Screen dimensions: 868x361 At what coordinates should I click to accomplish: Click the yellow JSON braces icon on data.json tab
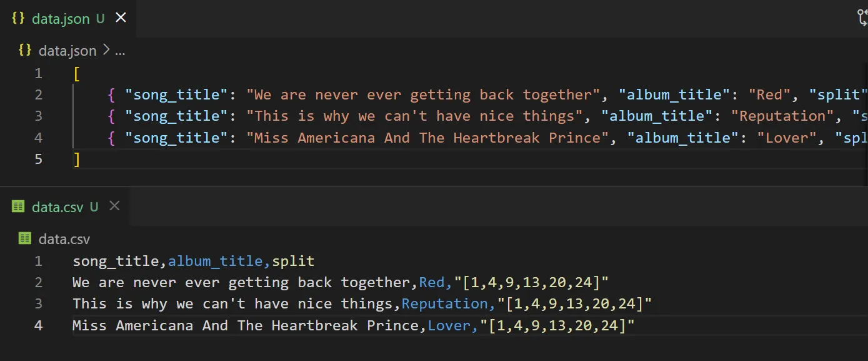[x=17, y=18]
